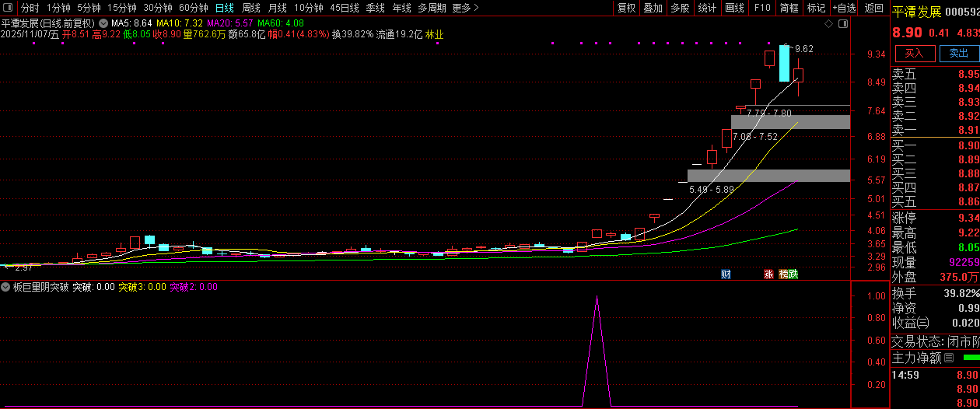Toggle 简框 simple frame mode

pyautogui.click(x=789, y=8)
